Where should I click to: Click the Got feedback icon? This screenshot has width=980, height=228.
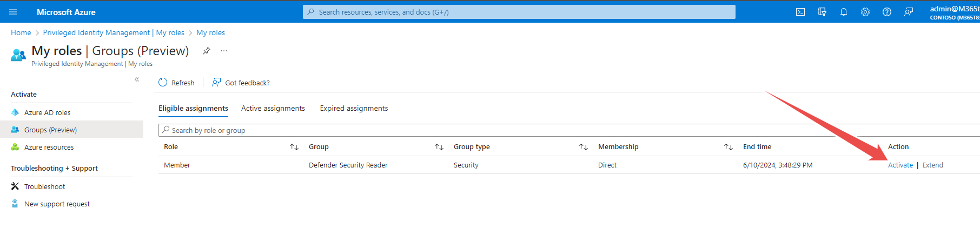(216, 82)
